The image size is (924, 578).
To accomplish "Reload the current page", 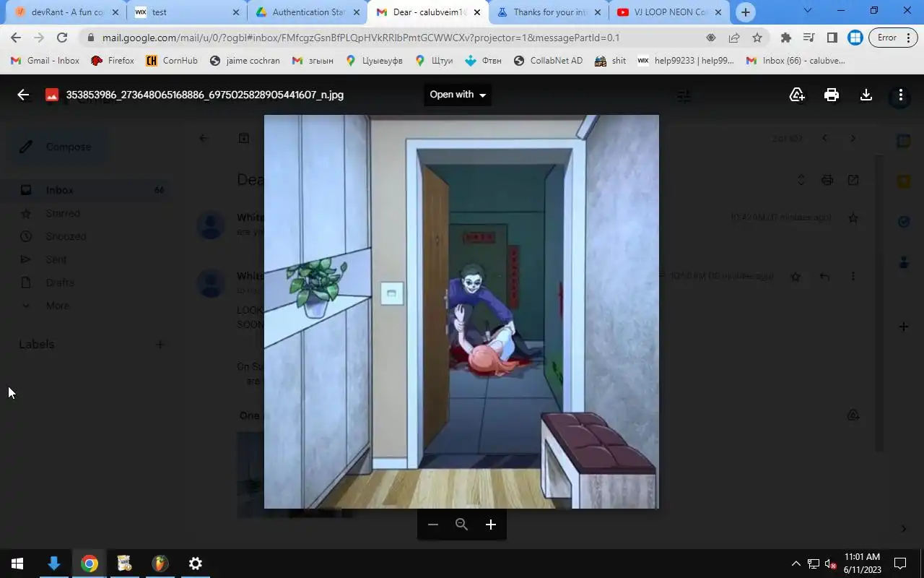I will [x=62, y=38].
